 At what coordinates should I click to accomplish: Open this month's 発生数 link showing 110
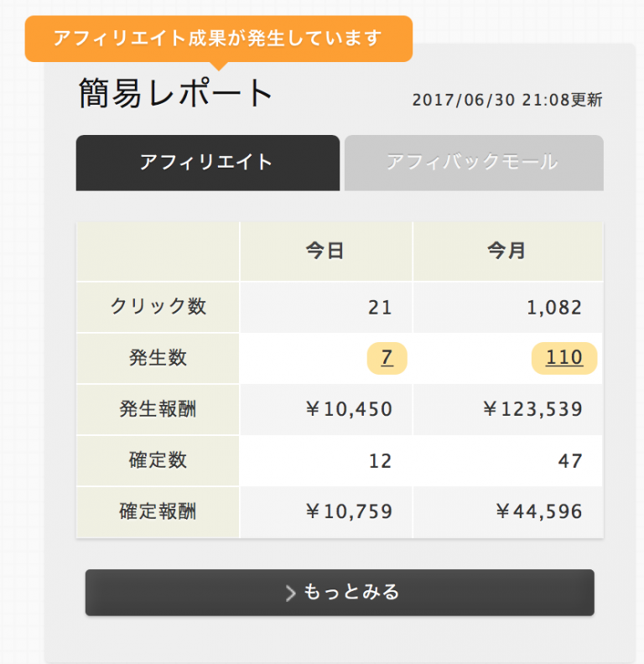[x=564, y=358]
